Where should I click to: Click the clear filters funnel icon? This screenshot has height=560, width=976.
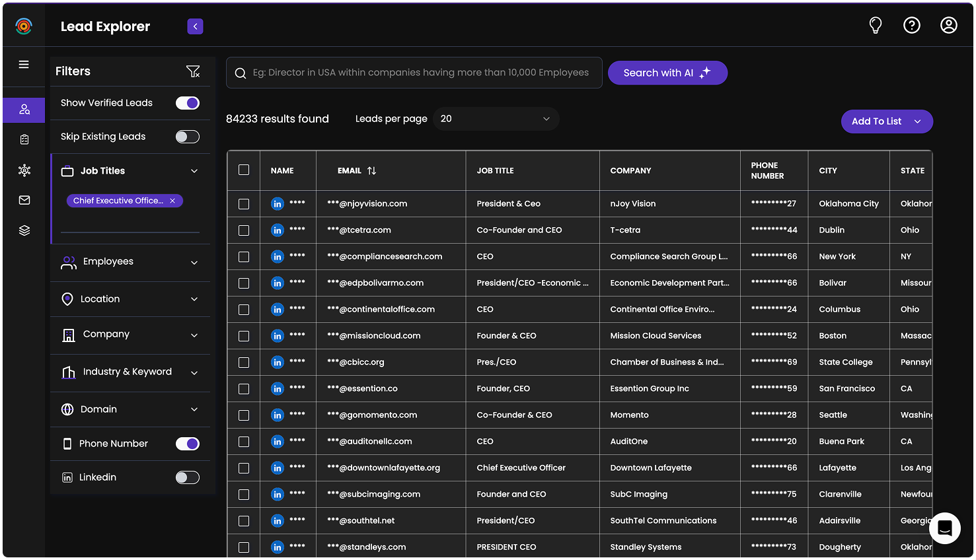click(x=193, y=71)
